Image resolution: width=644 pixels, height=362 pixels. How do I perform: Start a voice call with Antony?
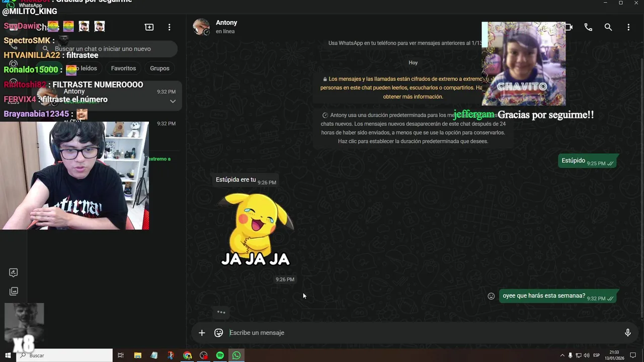tap(588, 27)
